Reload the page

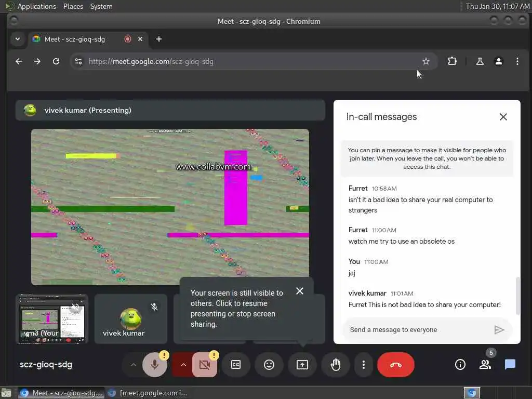point(56,61)
